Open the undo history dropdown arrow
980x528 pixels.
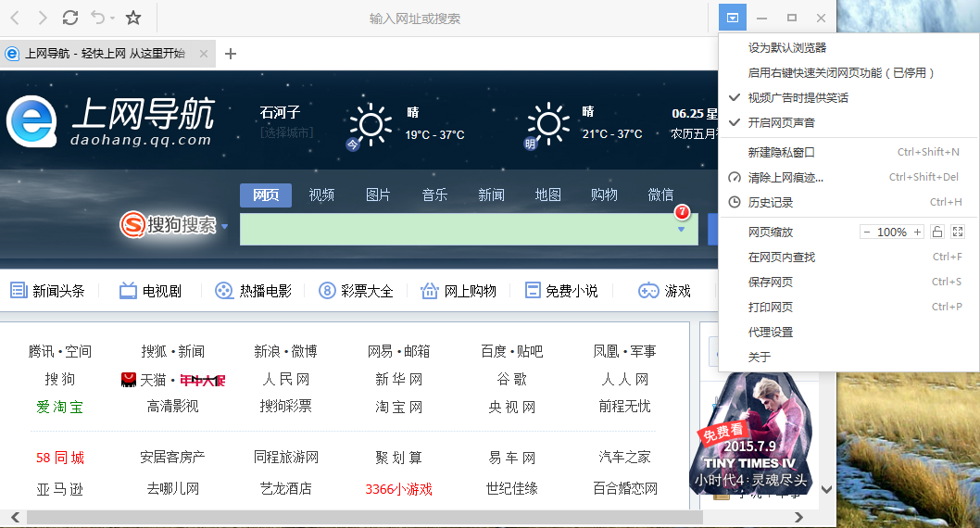(112, 19)
